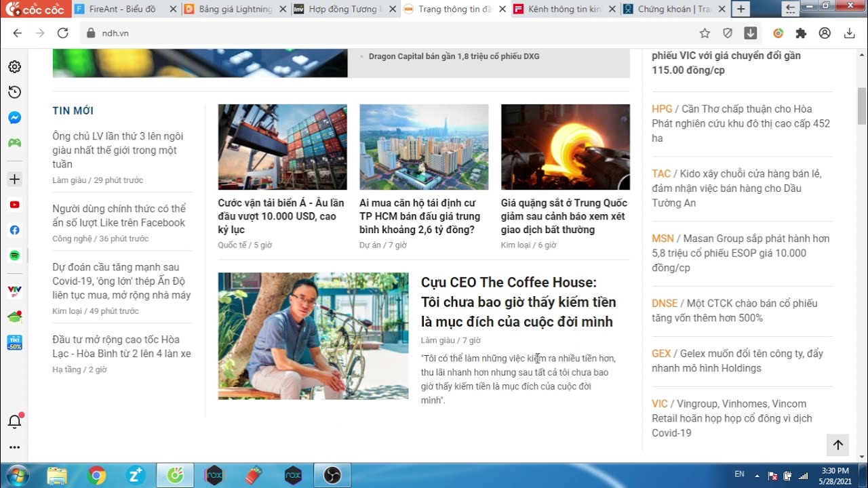Click the apartment buildings thumbnail
Viewport: 868px width, 488px height.
(x=424, y=147)
